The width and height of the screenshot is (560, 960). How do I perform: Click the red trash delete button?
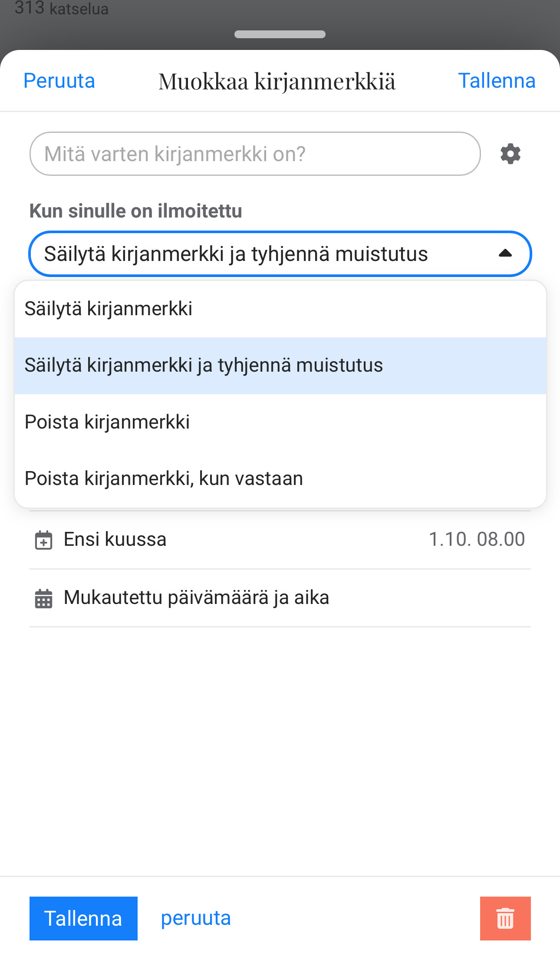[505, 918]
